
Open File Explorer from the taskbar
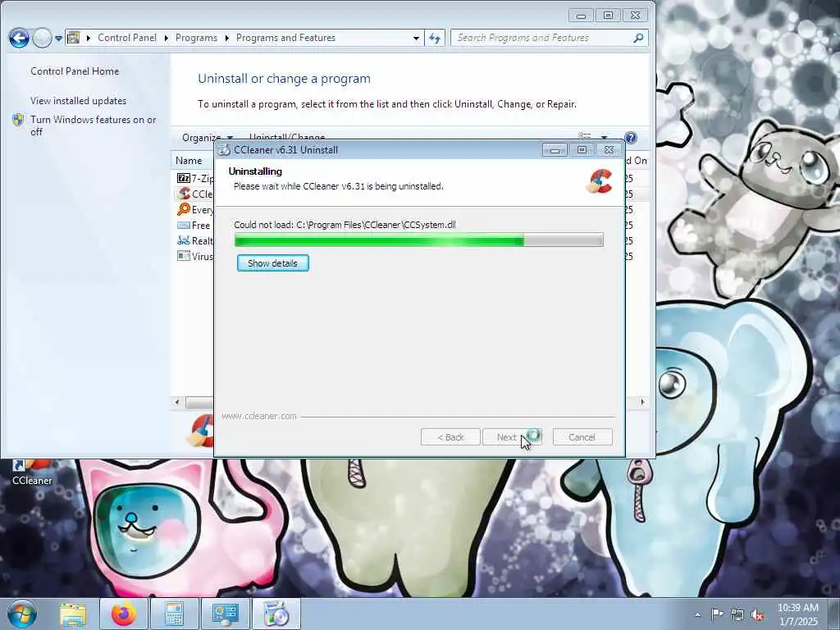73,614
